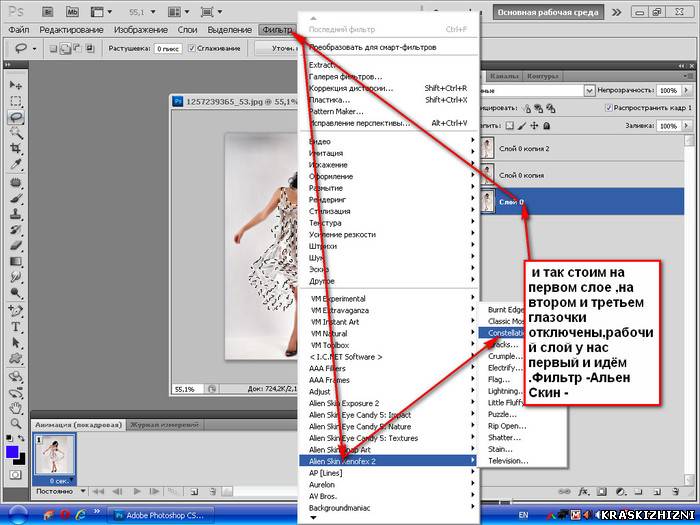Image resolution: width=700 pixels, height=525 pixels.
Task: Launch Mini Bridge from the top bar
Action: (x=72, y=12)
